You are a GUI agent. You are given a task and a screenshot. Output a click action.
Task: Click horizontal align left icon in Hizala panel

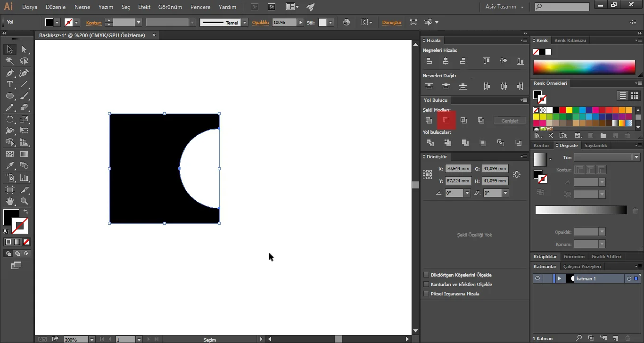429,61
